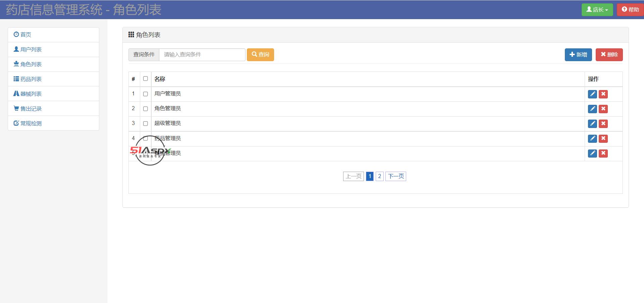Open the 店长 user dropdown
Viewport: 644px width, 303px height.
pos(597,10)
